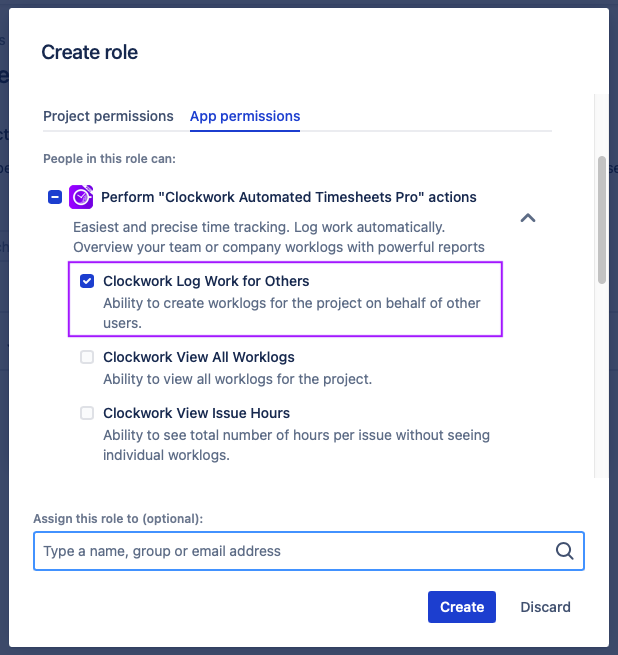Select the App permissions tab
Screen dimensions: 618x655
245,116
